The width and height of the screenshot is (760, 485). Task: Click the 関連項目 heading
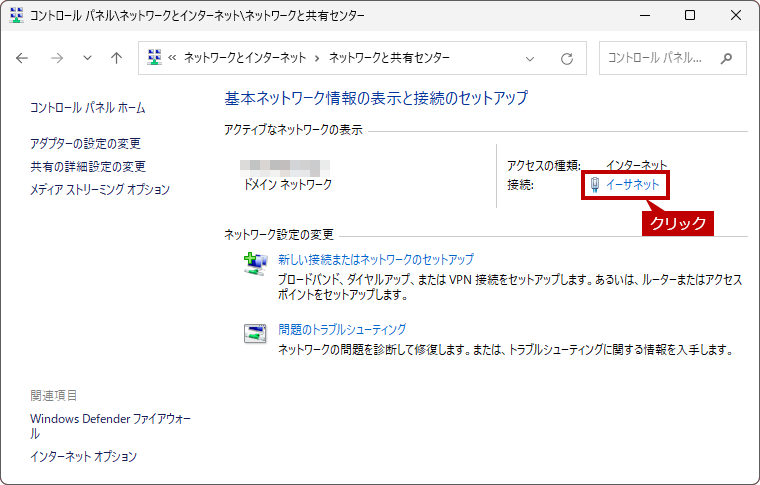point(54,395)
